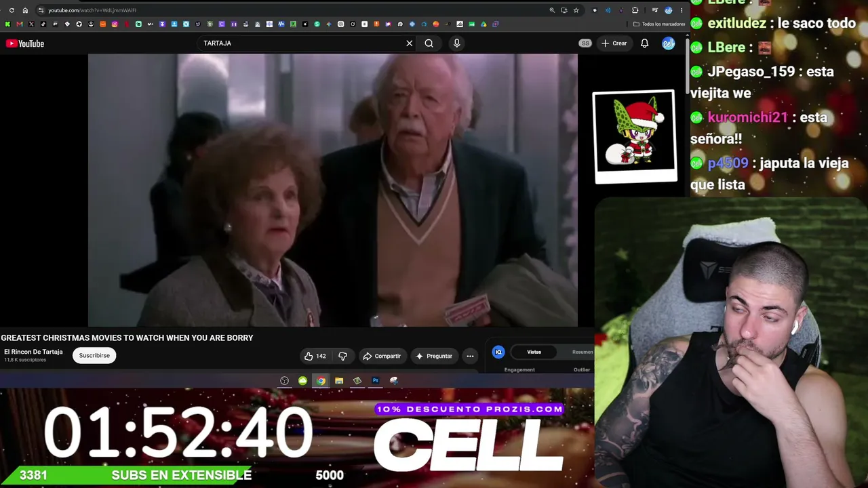
Task: Open the Preguntar assistant button
Action: click(433, 356)
